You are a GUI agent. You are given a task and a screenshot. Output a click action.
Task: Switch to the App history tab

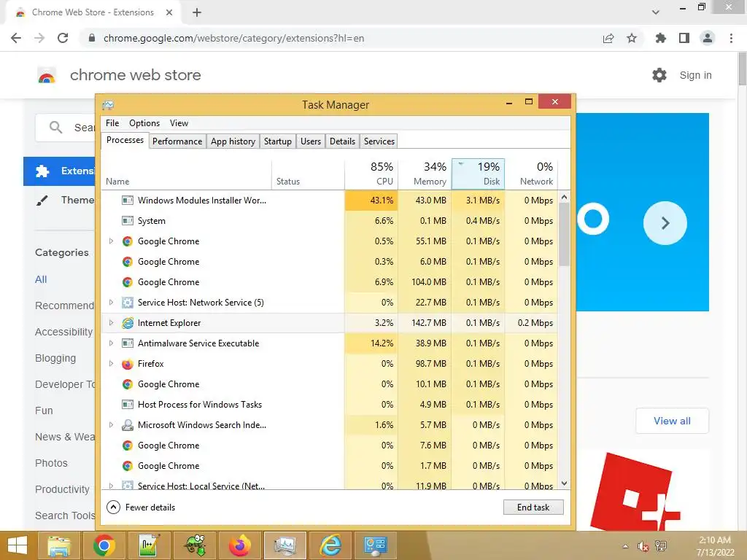point(233,141)
